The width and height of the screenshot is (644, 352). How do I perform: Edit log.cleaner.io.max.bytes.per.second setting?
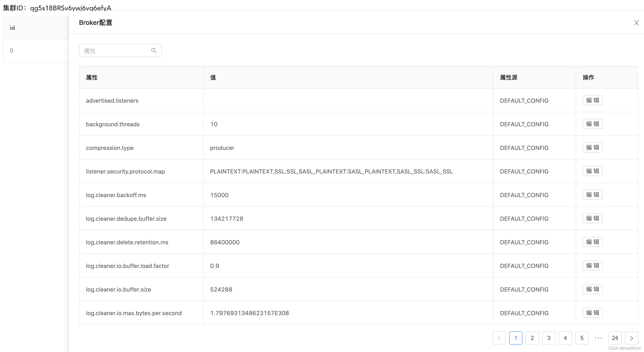pos(593,313)
